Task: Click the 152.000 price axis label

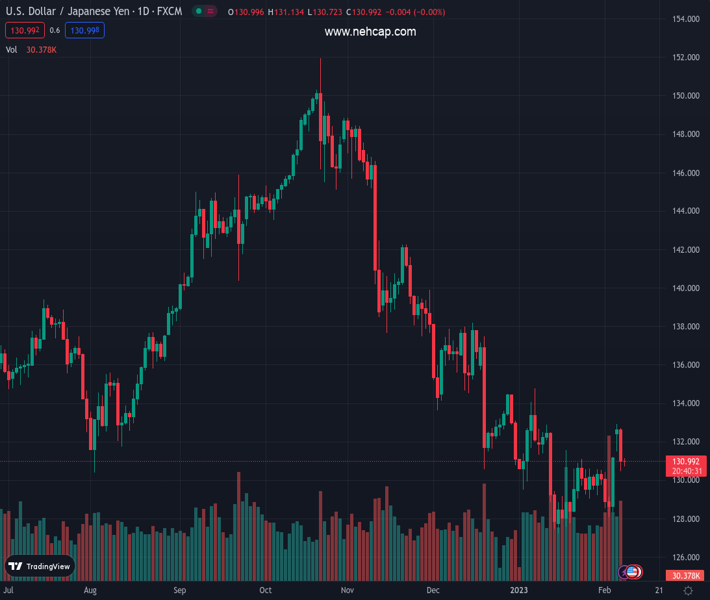Action: (x=686, y=58)
